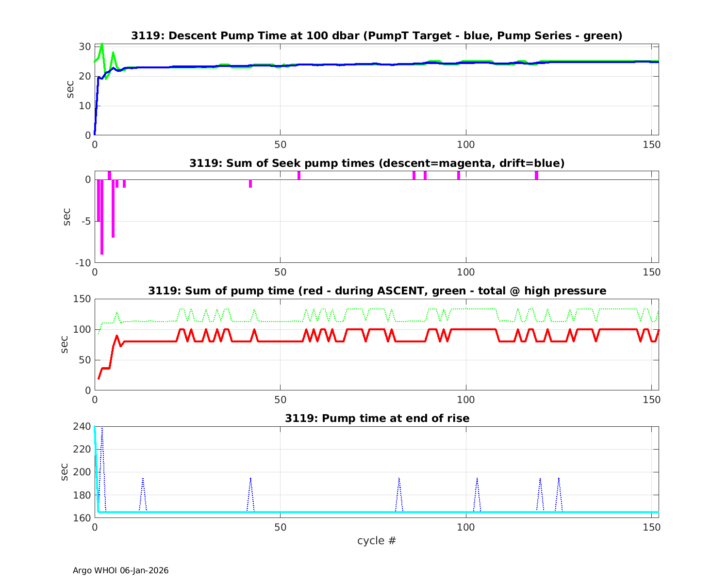This screenshot has width=728, height=582.
Task: Click the 'Sum of Seek pump times' plot title
Action: pos(377,163)
